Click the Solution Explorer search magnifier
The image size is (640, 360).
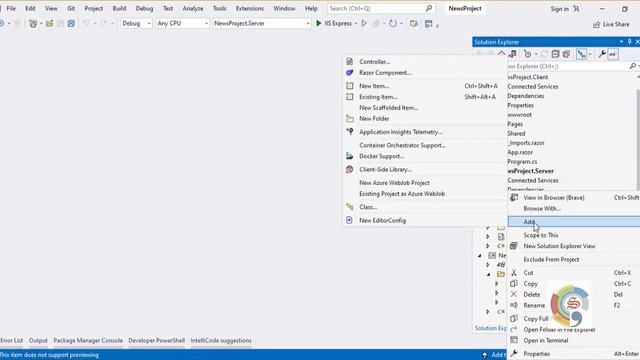coord(632,66)
